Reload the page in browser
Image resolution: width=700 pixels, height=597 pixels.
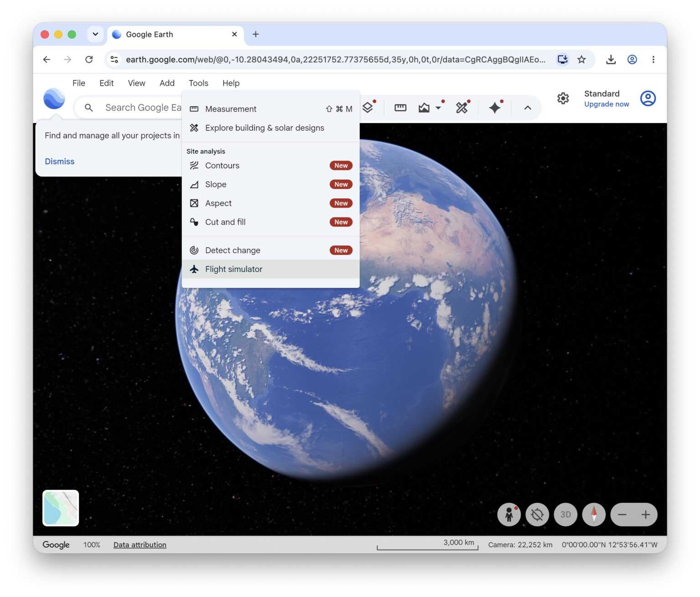(x=89, y=60)
